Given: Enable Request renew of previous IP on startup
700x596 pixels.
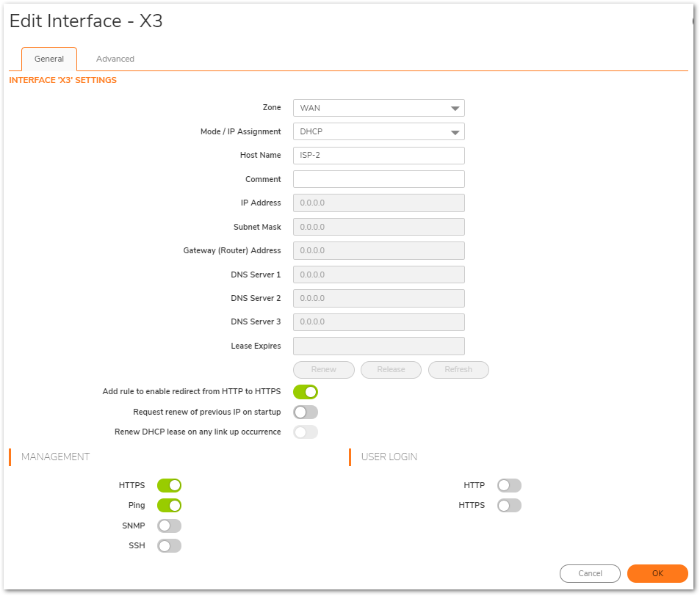Looking at the screenshot, I should click(x=306, y=412).
